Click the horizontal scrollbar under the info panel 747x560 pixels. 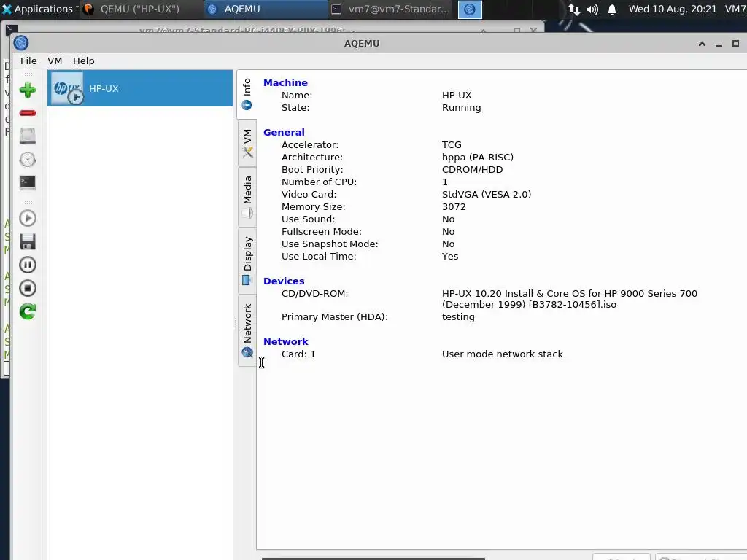373,558
